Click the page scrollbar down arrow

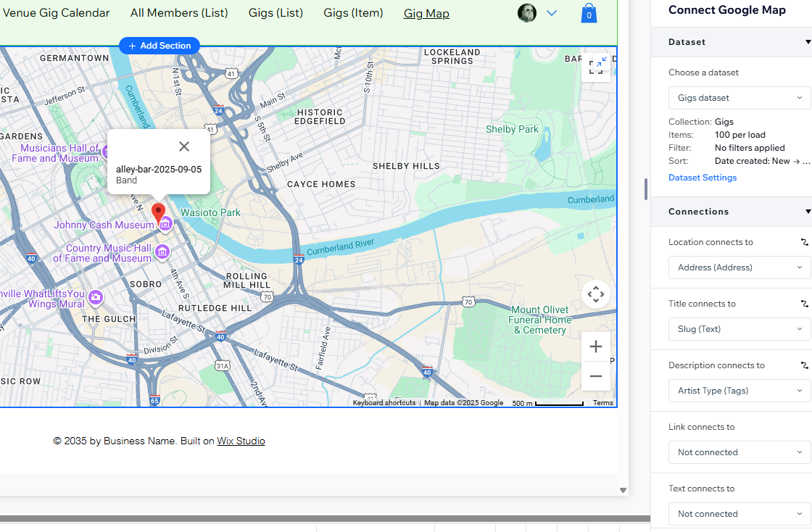tap(623, 490)
